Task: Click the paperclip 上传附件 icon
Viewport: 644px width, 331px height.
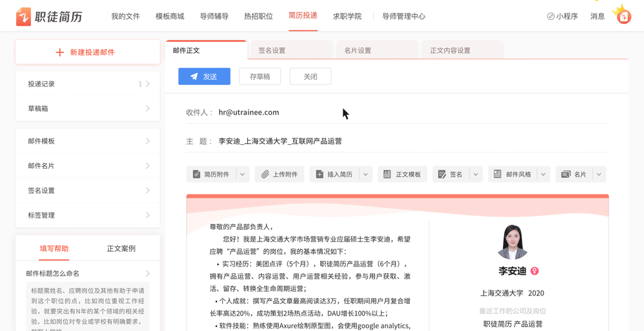Action: click(x=265, y=174)
